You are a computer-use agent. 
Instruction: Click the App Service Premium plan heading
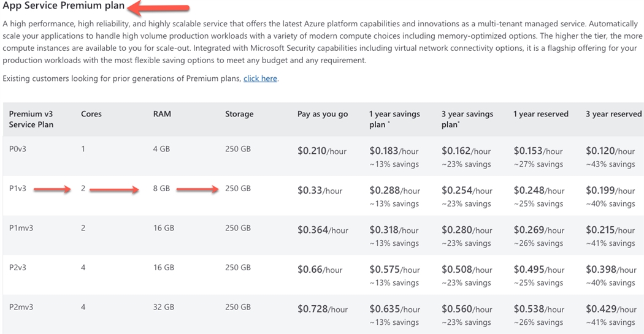pos(64,6)
